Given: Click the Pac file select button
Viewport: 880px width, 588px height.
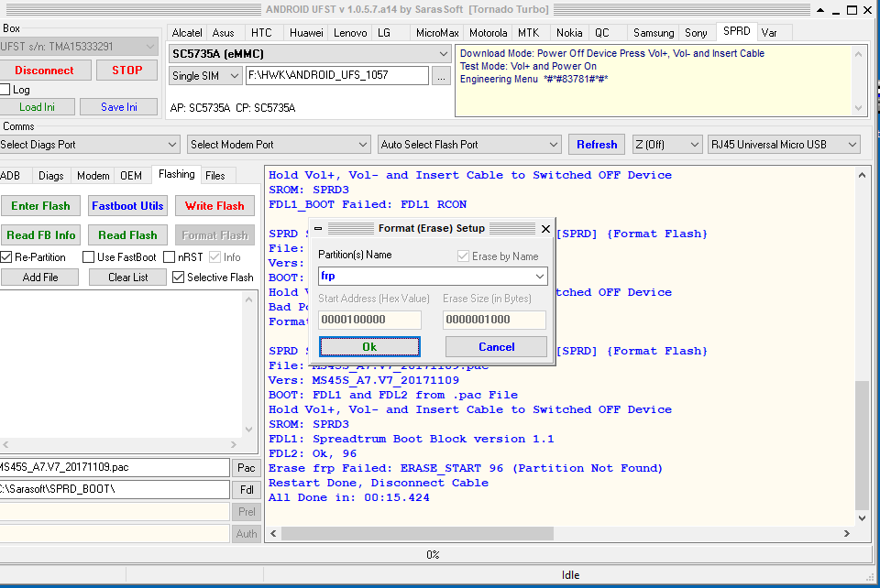Looking at the screenshot, I should (x=247, y=467).
